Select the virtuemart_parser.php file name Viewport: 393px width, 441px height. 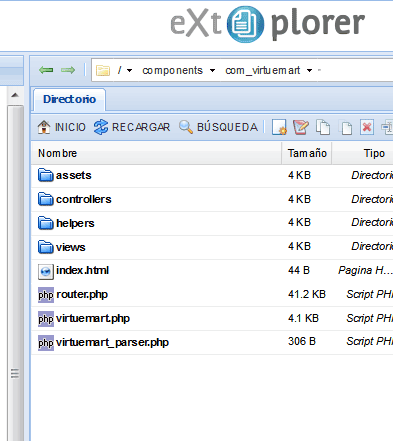tap(112, 343)
